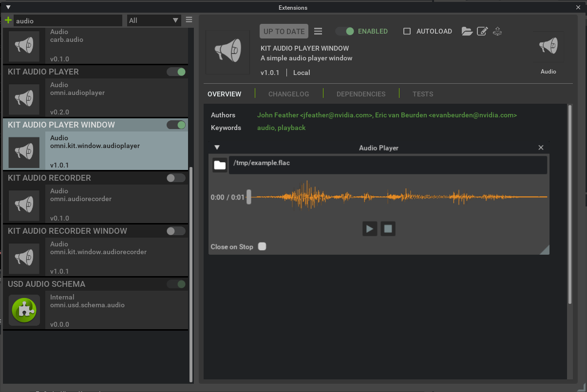Toggle the USD AUDIO SCHEMA extension
Viewport: 587px width, 392px height.
tap(176, 284)
